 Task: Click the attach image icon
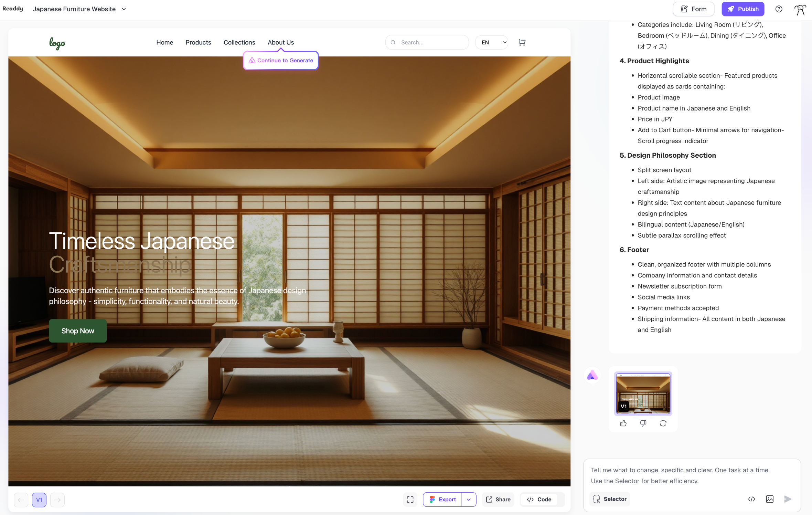[770, 499]
